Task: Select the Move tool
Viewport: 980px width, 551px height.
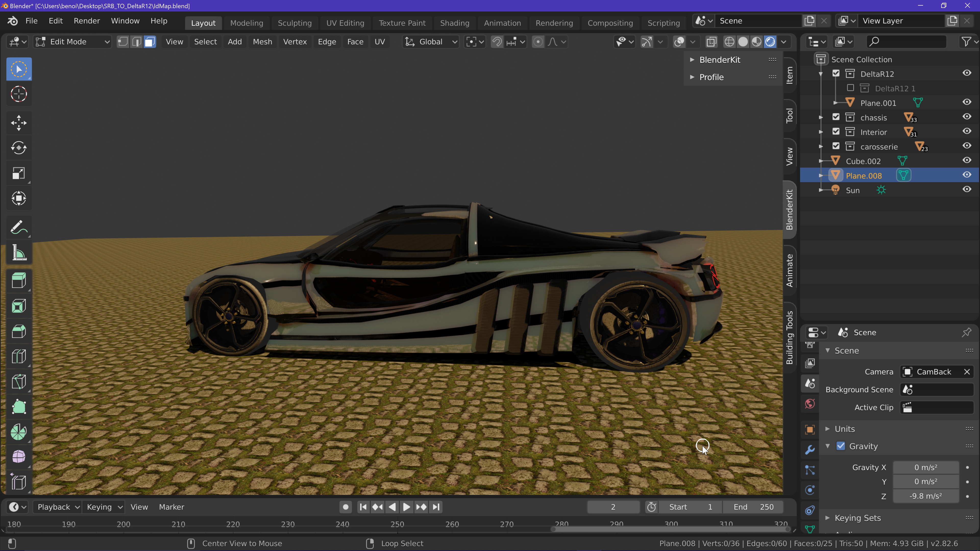Action: pos(19,123)
